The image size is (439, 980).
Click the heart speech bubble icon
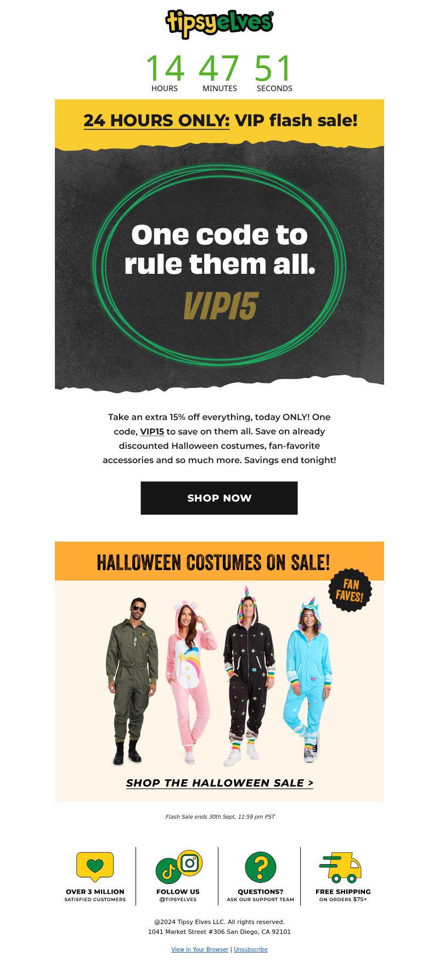(x=95, y=866)
